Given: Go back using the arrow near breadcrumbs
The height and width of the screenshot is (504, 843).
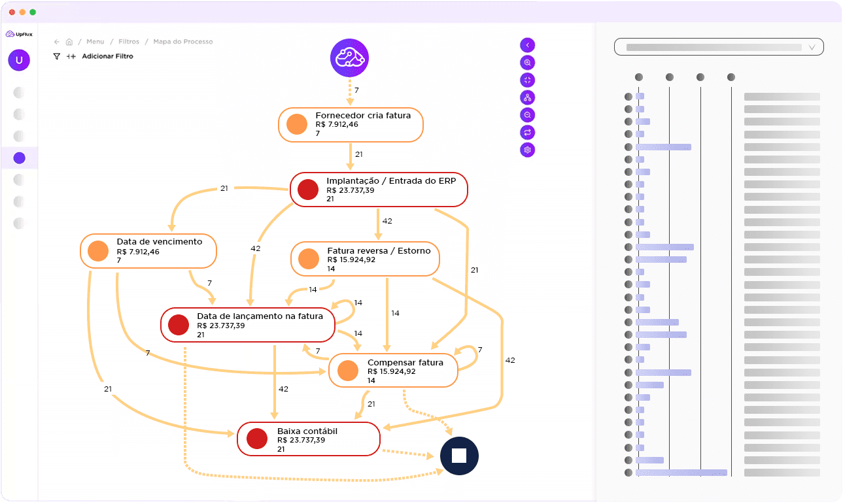Looking at the screenshot, I should (x=56, y=41).
